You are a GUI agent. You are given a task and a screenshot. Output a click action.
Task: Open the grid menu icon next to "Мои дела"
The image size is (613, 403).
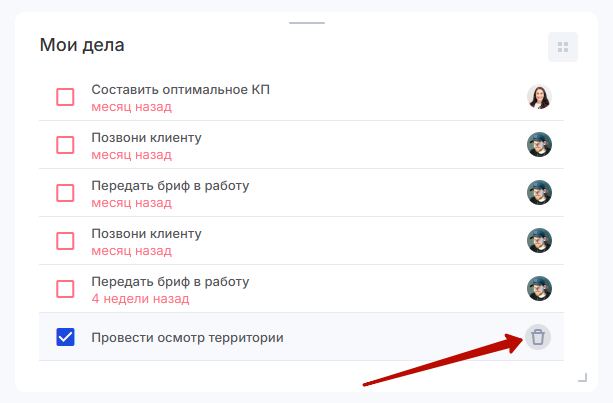point(563,47)
